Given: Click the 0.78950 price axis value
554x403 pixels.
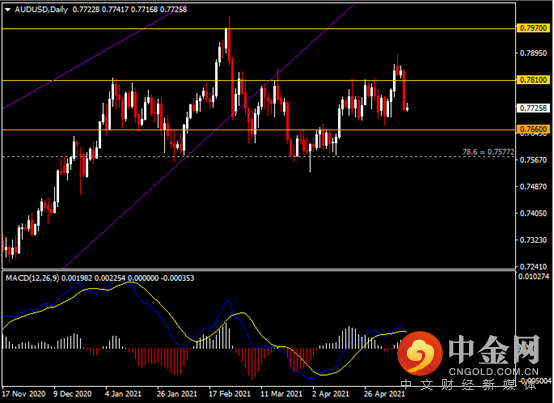Looking at the screenshot, I should click(534, 53).
